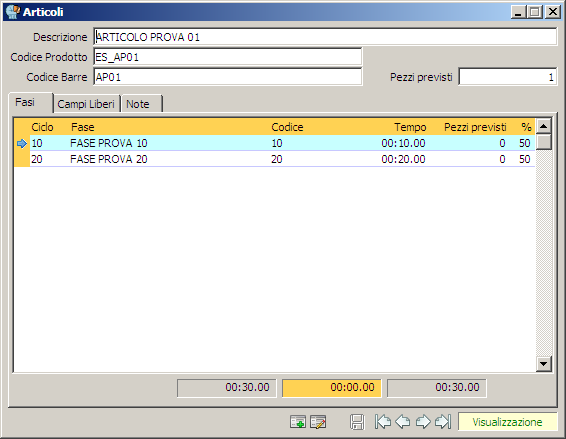The width and height of the screenshot is (566, 439).
Task: Click the Articoli window title icon
Action: tap(13, 12)
